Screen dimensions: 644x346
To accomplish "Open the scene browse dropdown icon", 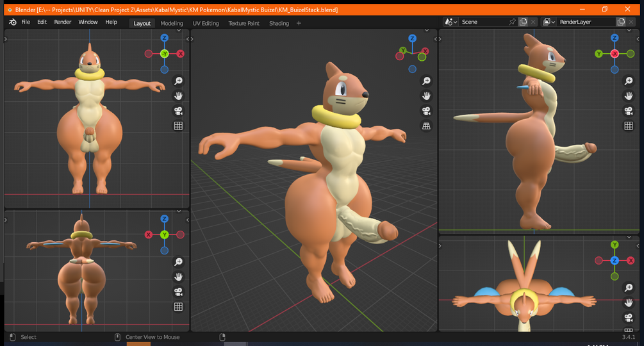I will click(451, 22).
